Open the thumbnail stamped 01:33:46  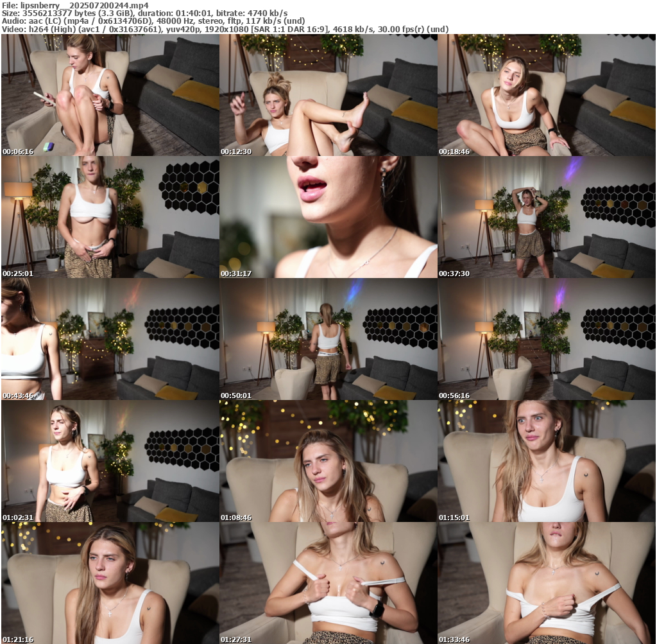(547, 583)
